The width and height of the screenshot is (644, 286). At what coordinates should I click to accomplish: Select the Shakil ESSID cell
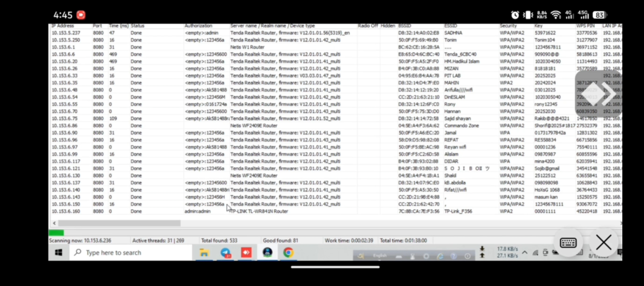click(x=450, y=176)
